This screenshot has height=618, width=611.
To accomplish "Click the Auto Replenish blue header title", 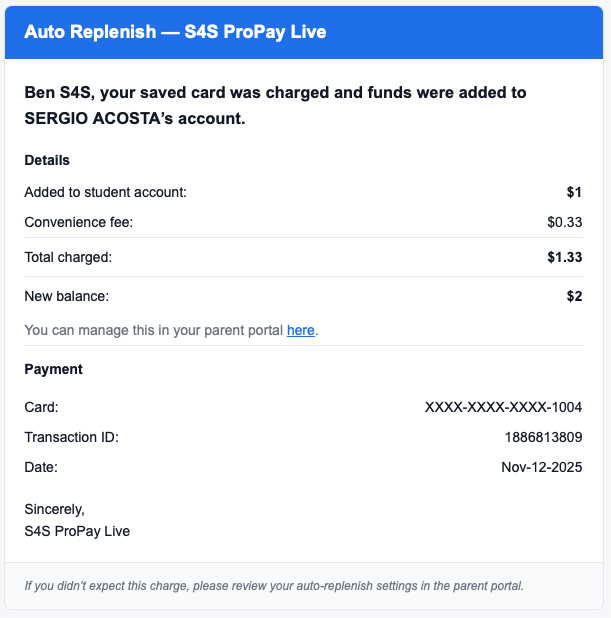I will point(175,32).
